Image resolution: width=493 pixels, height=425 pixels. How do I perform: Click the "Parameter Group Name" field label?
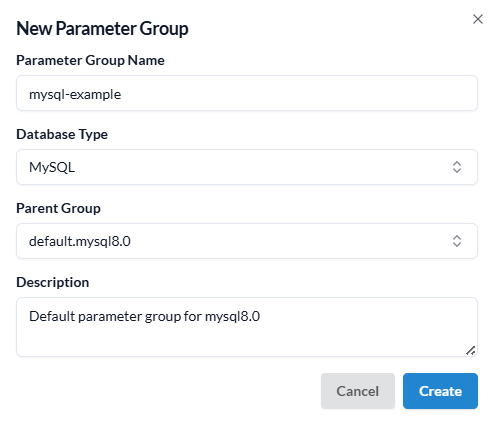click(x=90, y=60)
